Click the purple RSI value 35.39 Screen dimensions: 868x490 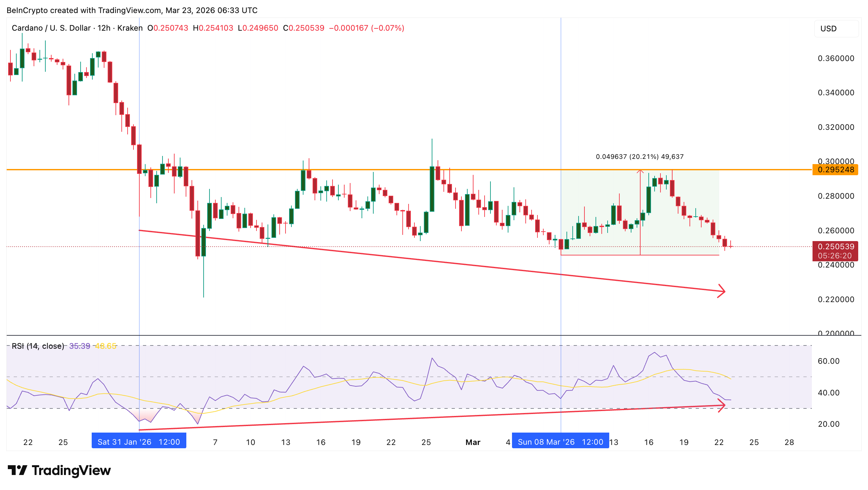point(80,346)
